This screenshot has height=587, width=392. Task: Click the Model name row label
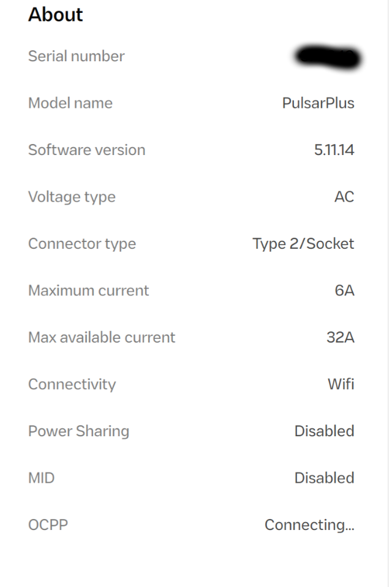click(x=69, y=103)
